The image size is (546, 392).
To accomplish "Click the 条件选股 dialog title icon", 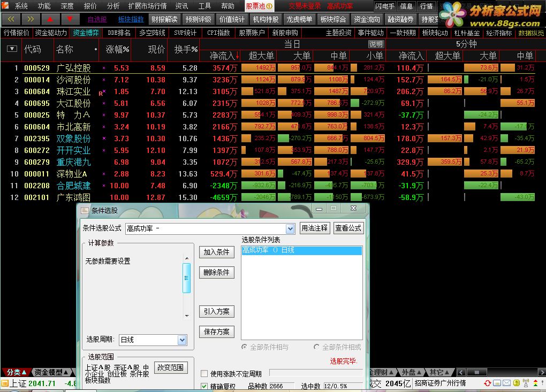I will (85, 210).
